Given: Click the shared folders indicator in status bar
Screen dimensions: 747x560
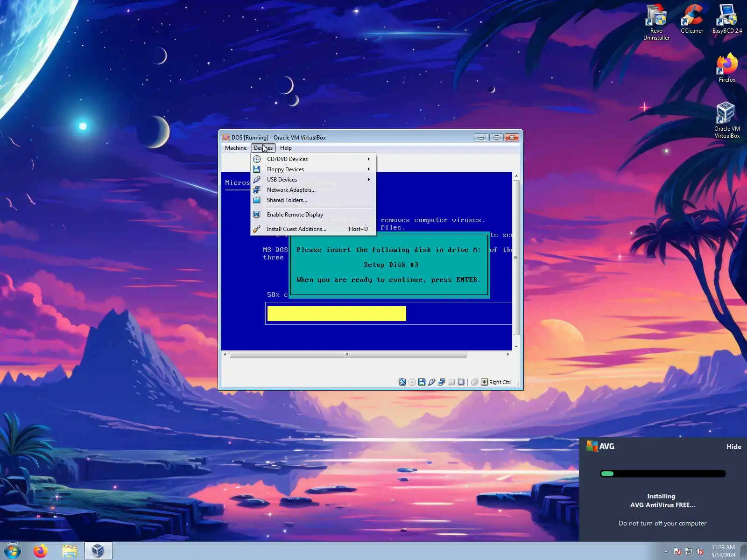Looking at the screenshot, I should 451,382.
